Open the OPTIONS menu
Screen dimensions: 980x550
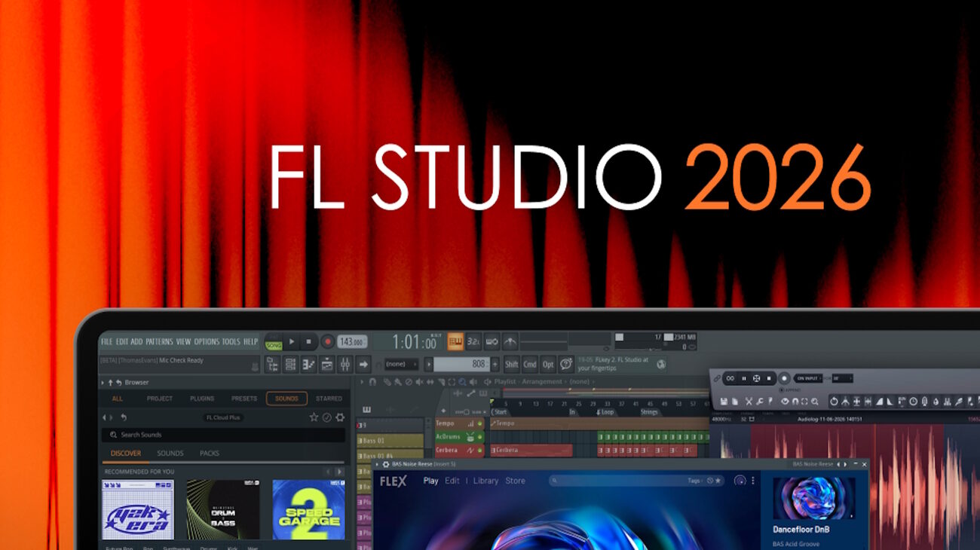(207, 342)
